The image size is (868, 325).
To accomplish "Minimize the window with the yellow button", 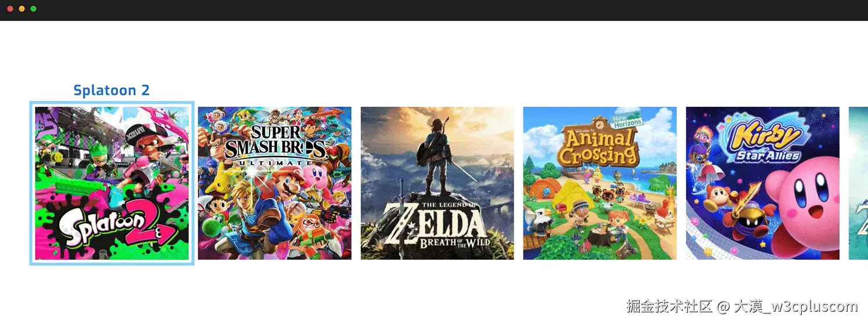I will 21,9.
